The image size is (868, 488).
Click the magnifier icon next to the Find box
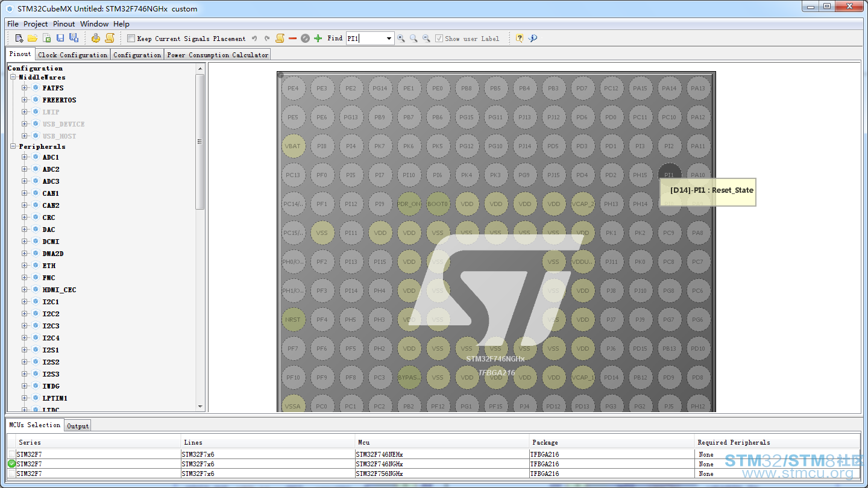(x=401, y=39)
